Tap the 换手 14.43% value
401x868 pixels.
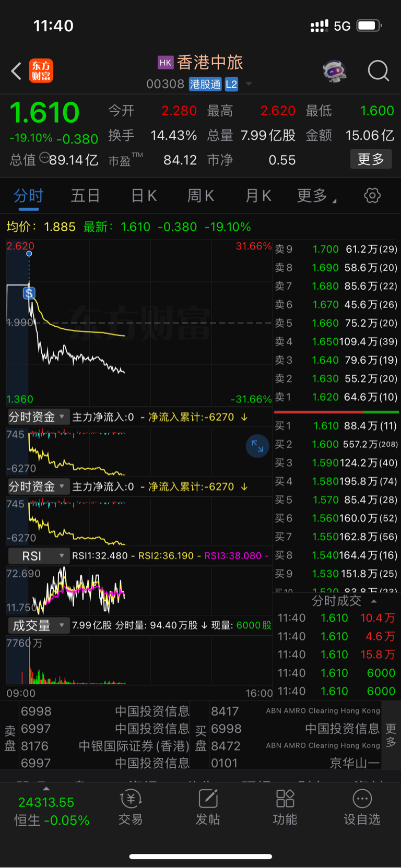(174, 135)
